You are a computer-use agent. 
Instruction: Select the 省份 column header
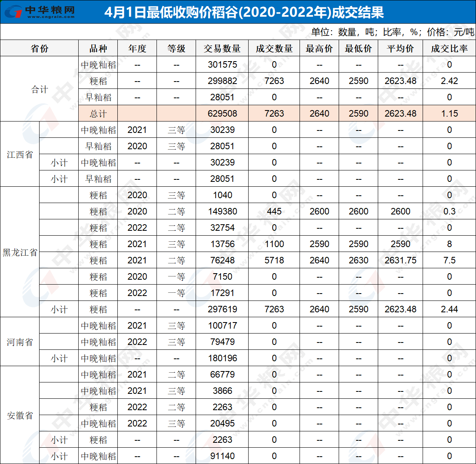39,48
